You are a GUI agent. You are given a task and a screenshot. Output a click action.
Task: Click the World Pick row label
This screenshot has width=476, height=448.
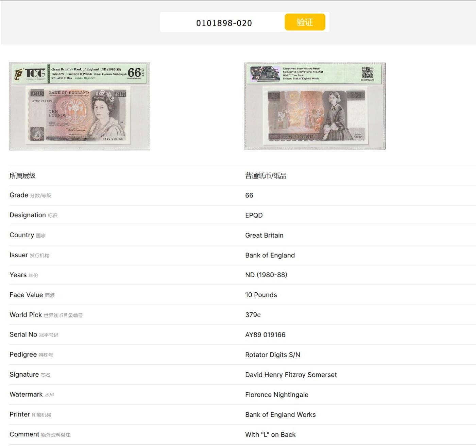click(46, 315)
